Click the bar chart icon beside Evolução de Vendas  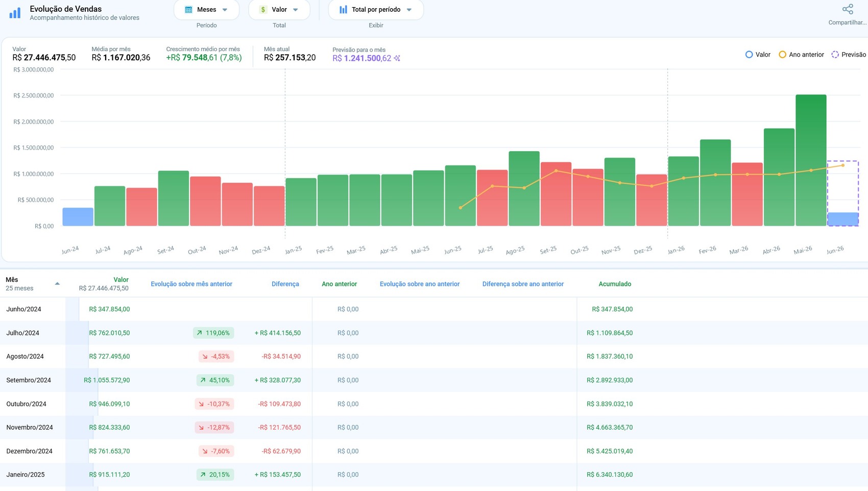tap(15, 13)
